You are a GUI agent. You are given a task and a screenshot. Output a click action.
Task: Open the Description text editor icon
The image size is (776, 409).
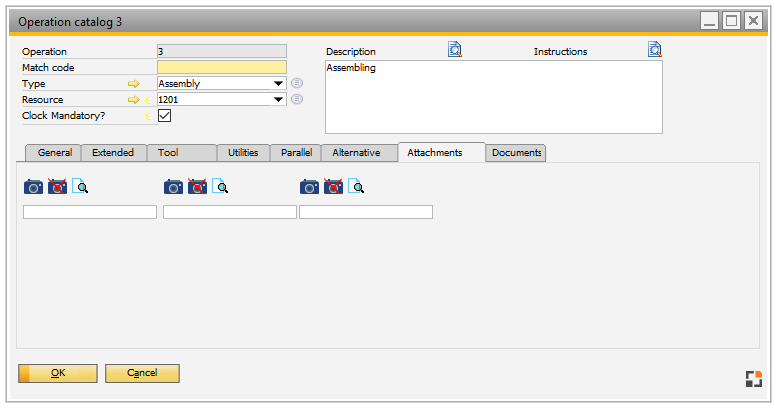click(455, 50)
